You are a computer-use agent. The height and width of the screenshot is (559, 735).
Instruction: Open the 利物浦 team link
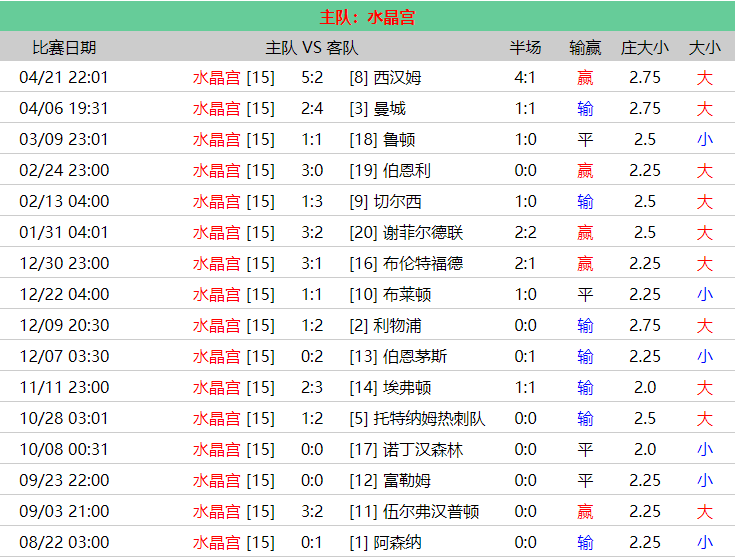398,325
